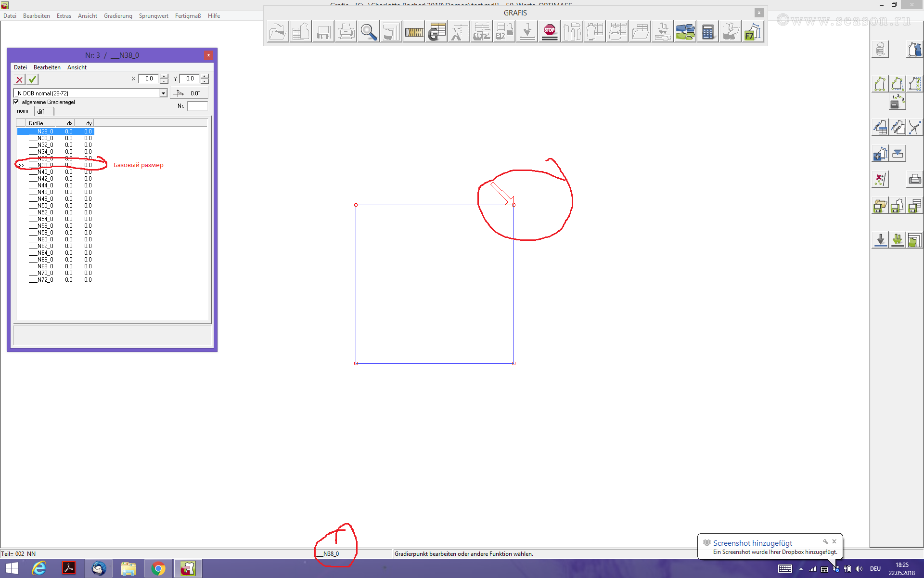Cancel with the red X button
Screen dimensions: 924x578
[19, 79]
